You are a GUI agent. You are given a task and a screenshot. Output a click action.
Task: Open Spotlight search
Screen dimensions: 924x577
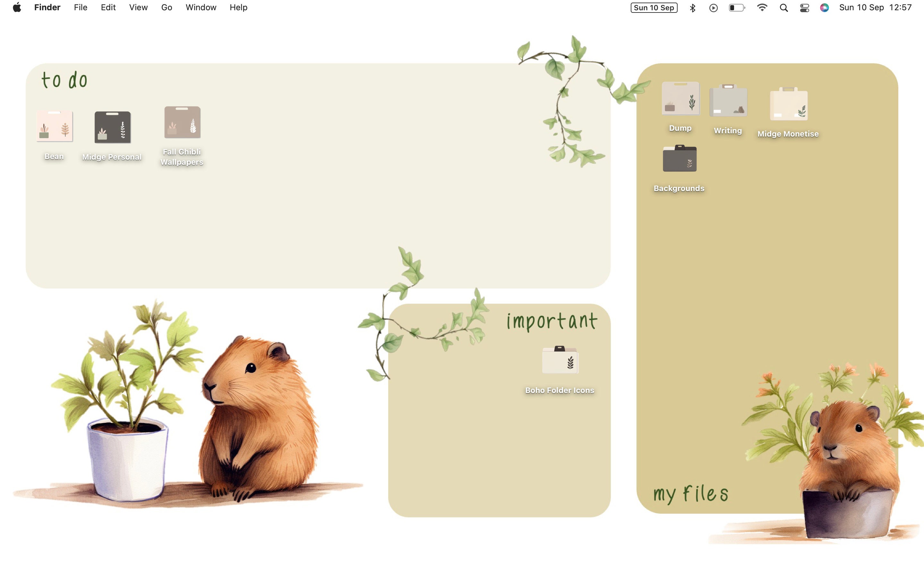[783, 7]
